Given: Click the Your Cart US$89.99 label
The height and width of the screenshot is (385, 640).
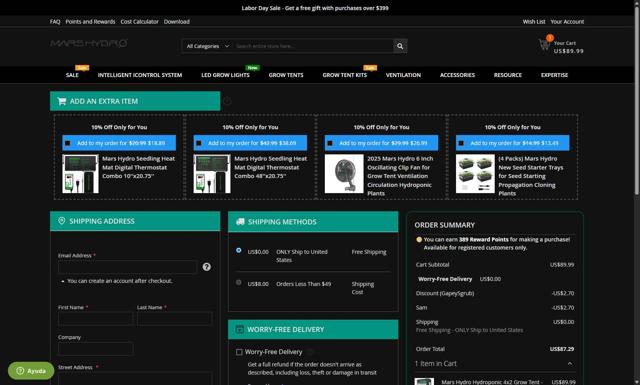Looking at the screenshot, I should 569,47.
